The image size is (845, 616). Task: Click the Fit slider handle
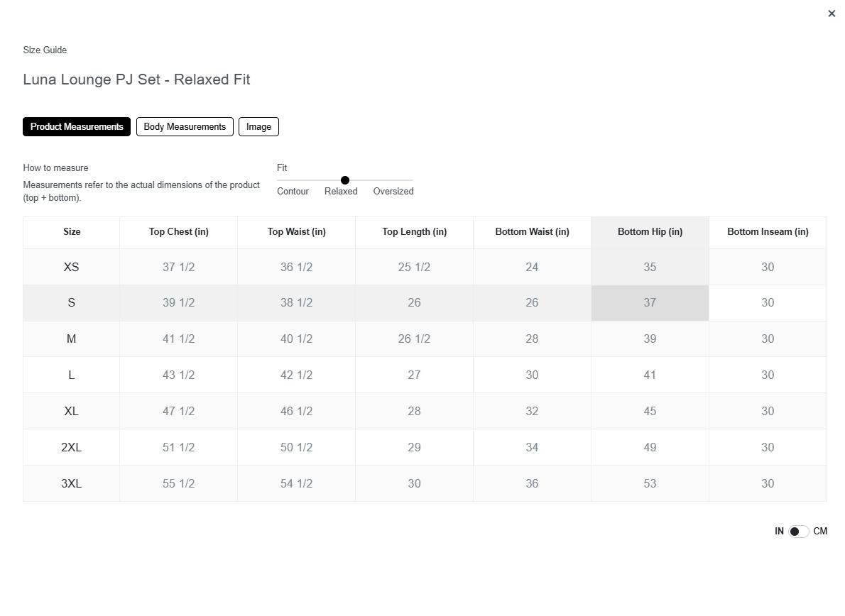345,180
